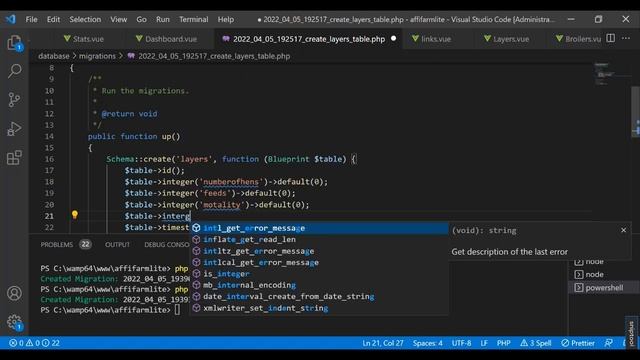Image resolution: width=640 pixels, height=360 pixels.
Task: Select intltz_get_error_message suggestion
Action: (320, 251)
